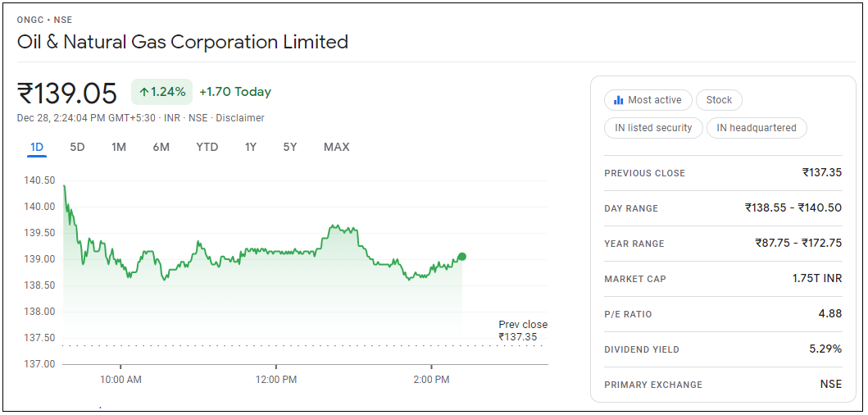Click the IN headquartered chip

[x=757, y=128]
